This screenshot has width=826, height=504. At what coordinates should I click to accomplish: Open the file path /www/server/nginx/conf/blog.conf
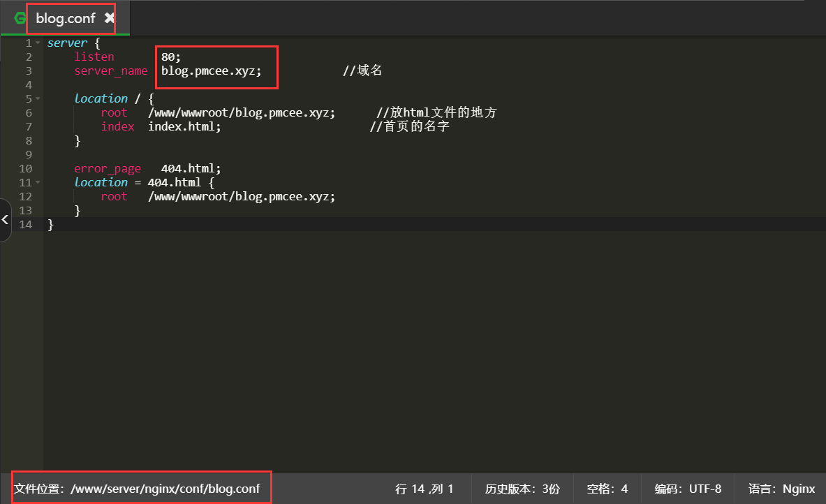point(140,488)
